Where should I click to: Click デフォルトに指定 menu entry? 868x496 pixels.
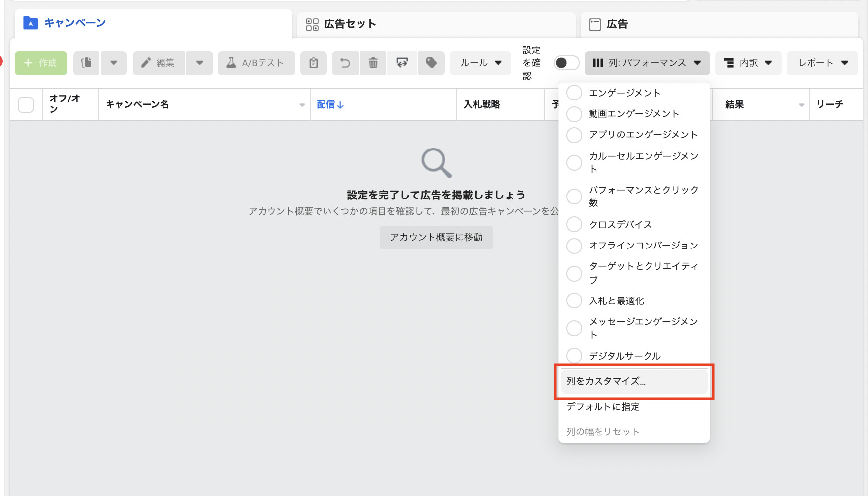603,407
